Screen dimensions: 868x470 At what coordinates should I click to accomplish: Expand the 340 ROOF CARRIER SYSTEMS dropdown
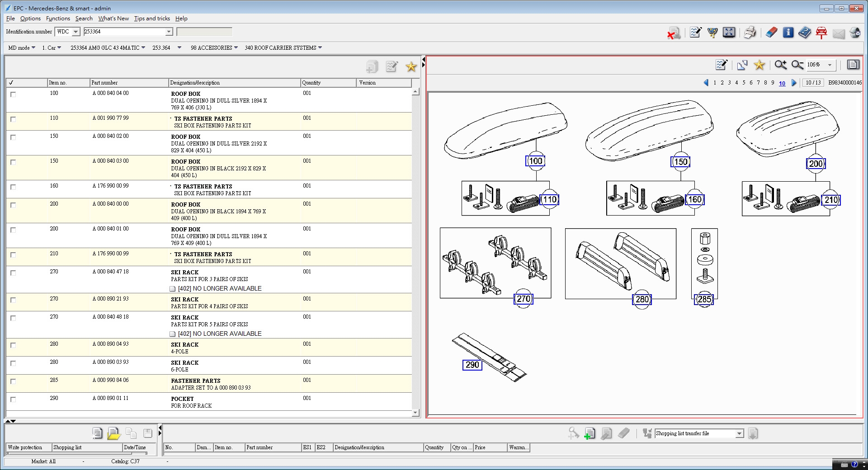click(x=320, y=47)
